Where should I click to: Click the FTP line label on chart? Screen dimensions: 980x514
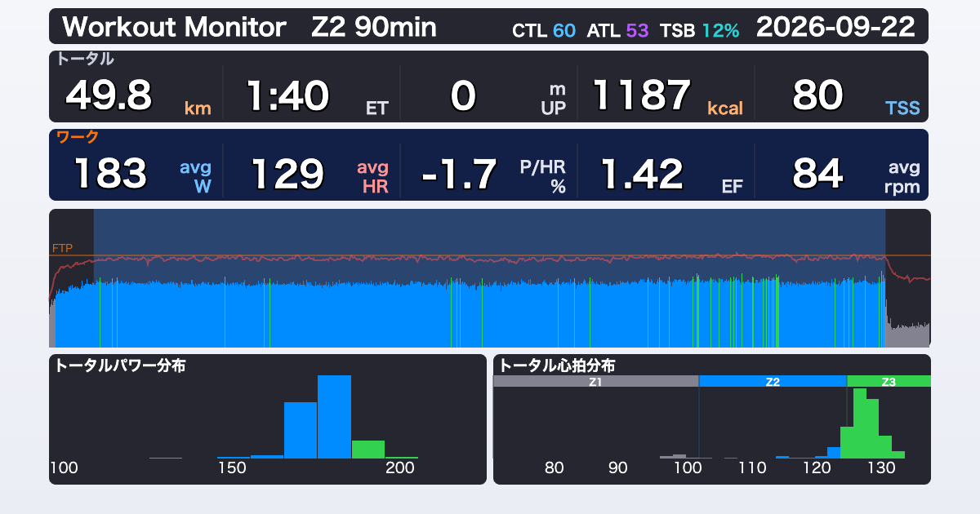62,247
